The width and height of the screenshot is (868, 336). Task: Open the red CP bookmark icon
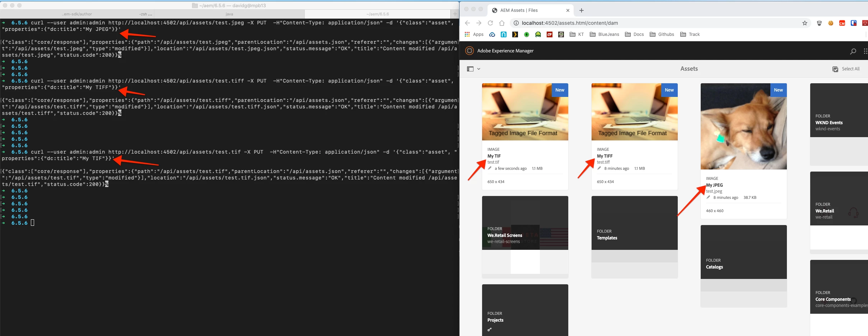click(550, 34)
